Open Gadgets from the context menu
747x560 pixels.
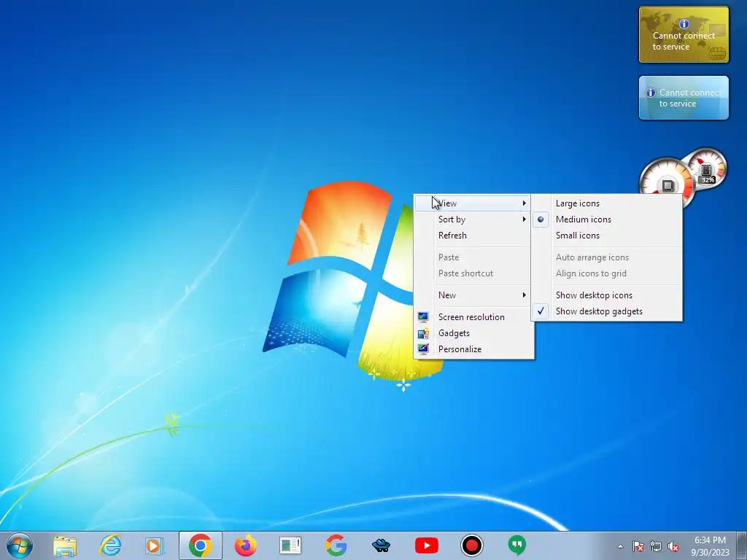[473, 333]
